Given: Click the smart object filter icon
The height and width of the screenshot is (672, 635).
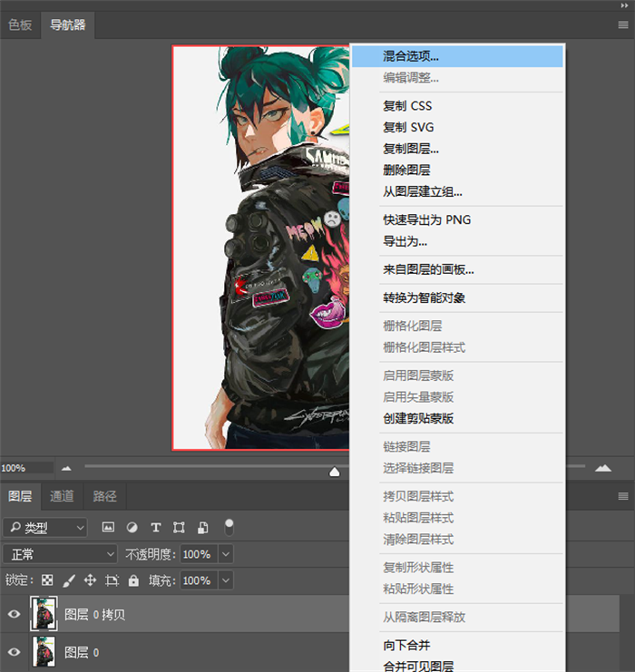Looking at the screenshot, I should click(x=203, y=527).
